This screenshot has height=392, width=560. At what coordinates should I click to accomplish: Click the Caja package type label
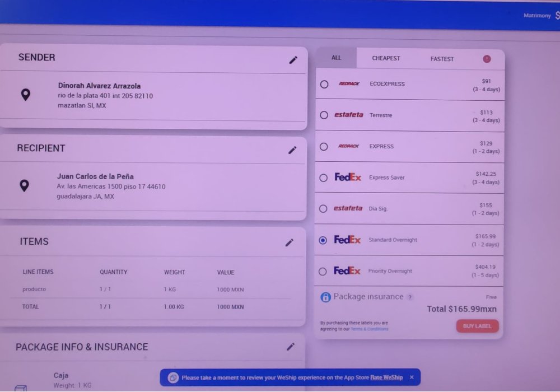pyautogui.click(x=61, y=375)
